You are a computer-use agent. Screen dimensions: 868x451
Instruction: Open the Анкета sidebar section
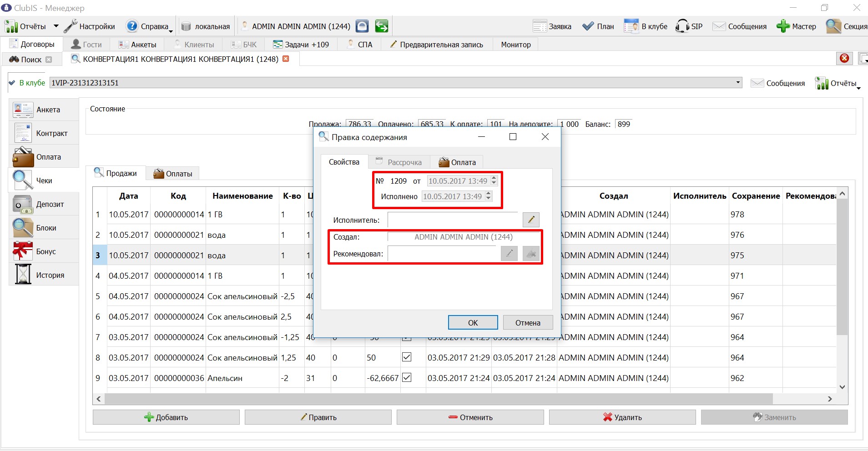click(x=44, y=110)
